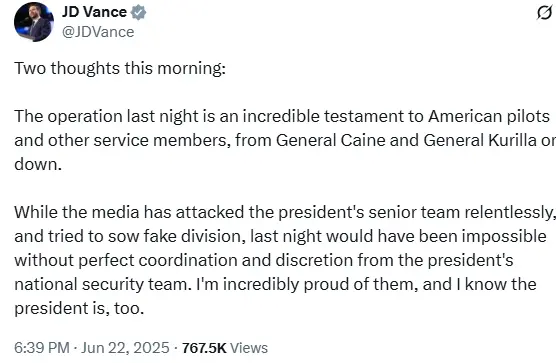Click the word down ending the second paragraph
Image resolution: width=556 pixels, height=363 pixels.
[38, 164]
